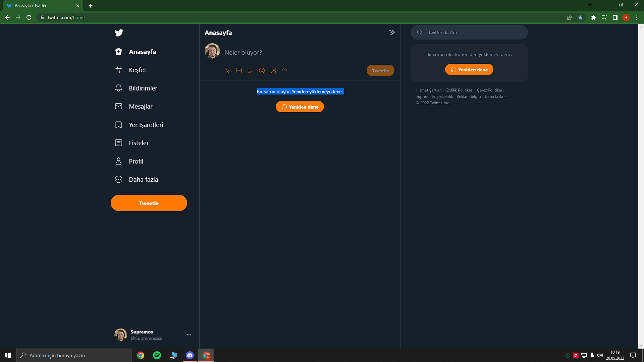Toggle the browser side panel
Screen dimensions: 644x362
point(615,17)
